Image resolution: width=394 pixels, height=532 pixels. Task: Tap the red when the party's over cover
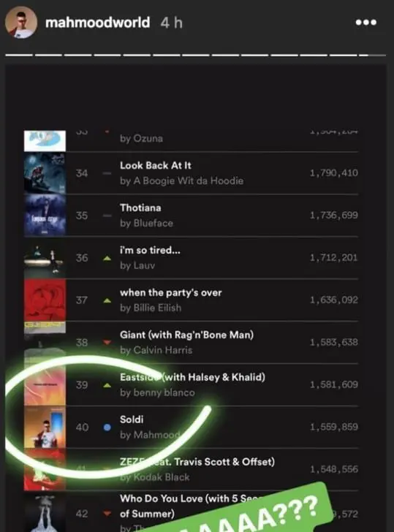pyautogui.click(x=45, y=300)
